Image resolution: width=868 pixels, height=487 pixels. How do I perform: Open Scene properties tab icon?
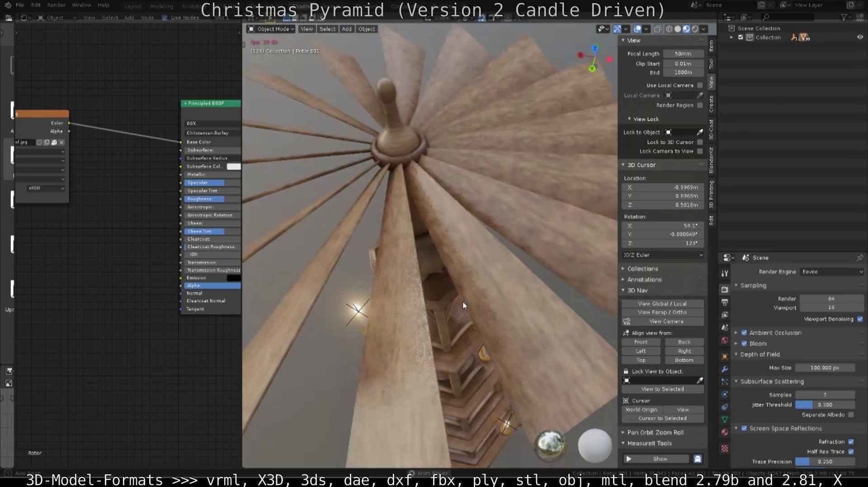point(725,328)
